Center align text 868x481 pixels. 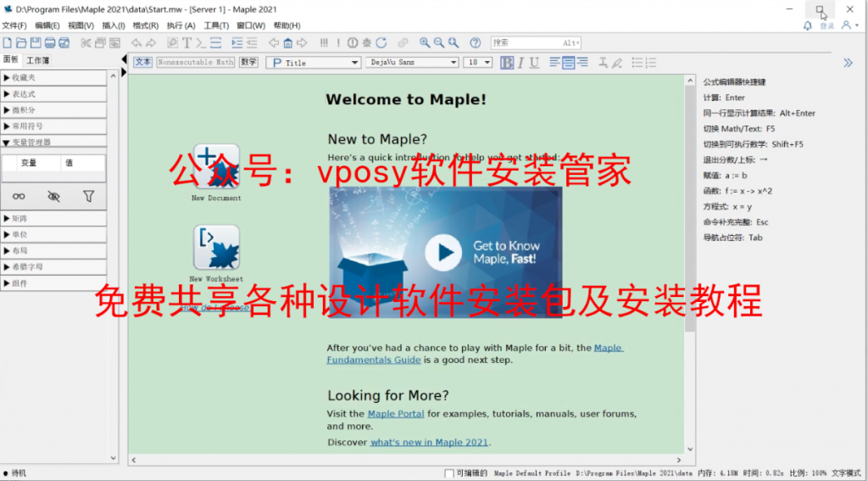[x=569, y=63]
